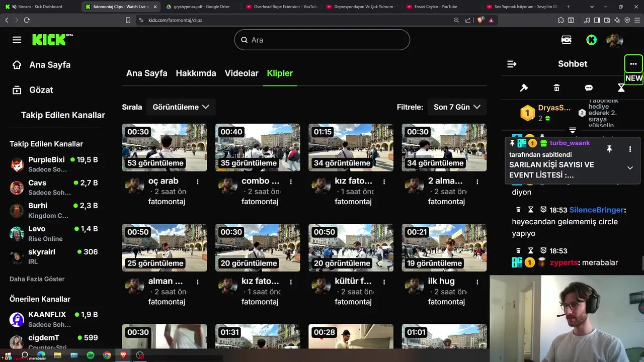Click SilenceBringer username in chat

pos(596,210)
